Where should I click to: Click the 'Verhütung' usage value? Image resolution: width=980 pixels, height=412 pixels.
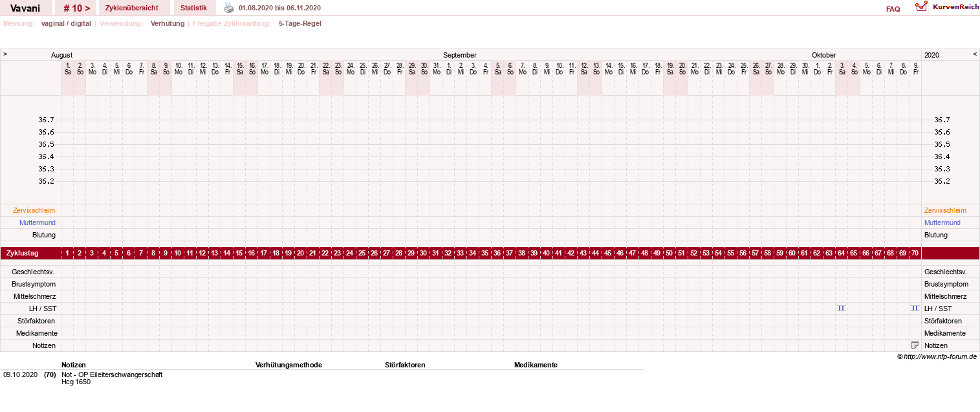point(167,23)
